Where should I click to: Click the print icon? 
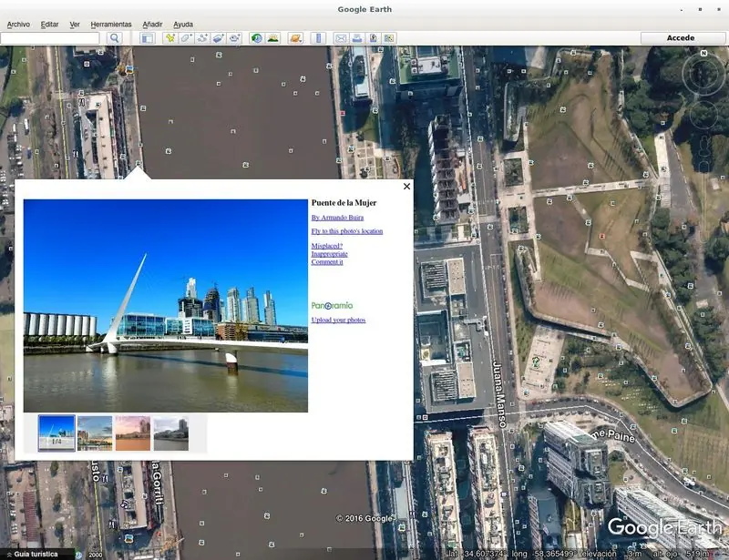(357, 38)
